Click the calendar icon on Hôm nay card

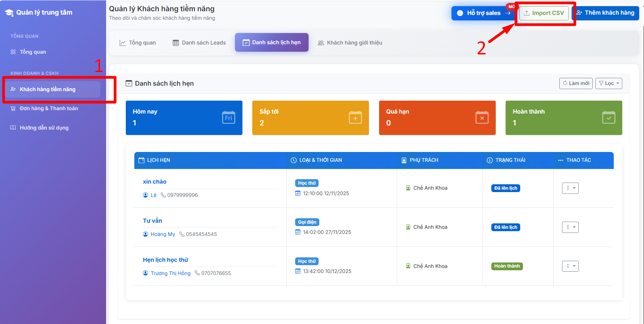(228, 118)
